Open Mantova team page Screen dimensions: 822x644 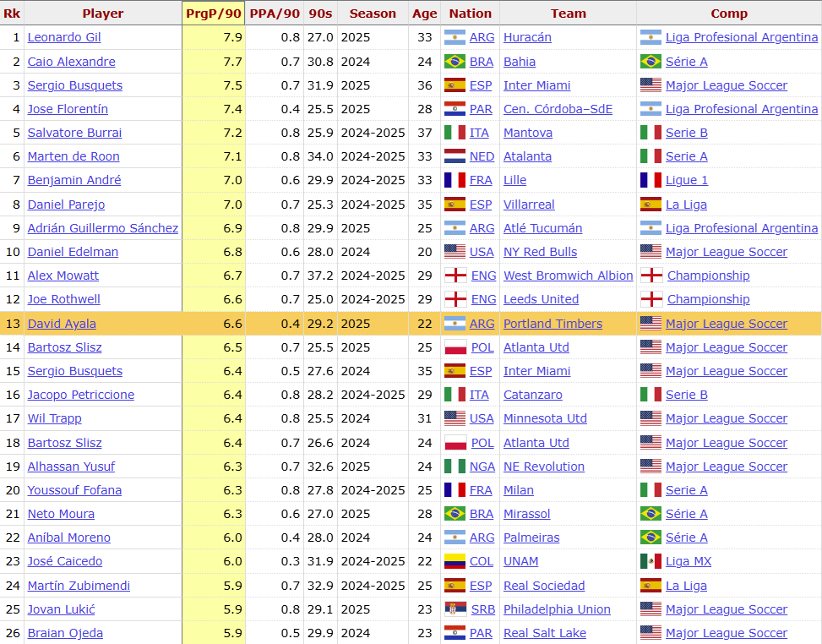(528, 133)
